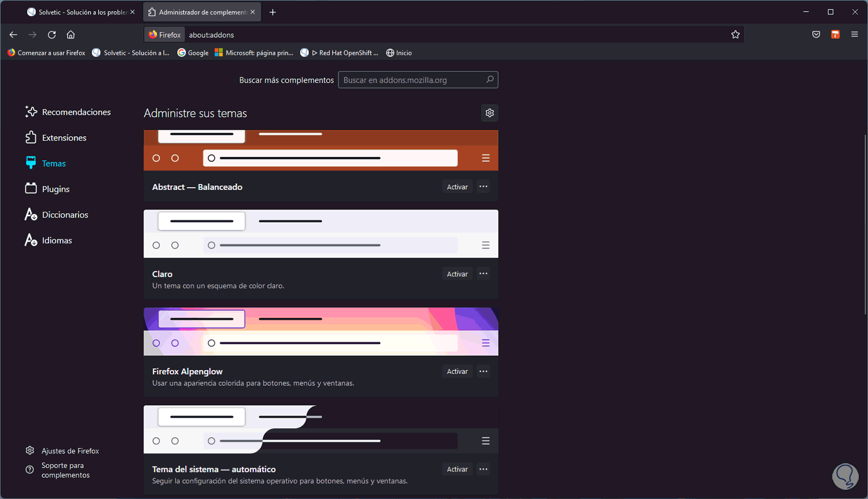Screen dimensions: 868x499
Task: Select the Administrador de complementos tab
Action: [202, 12]
